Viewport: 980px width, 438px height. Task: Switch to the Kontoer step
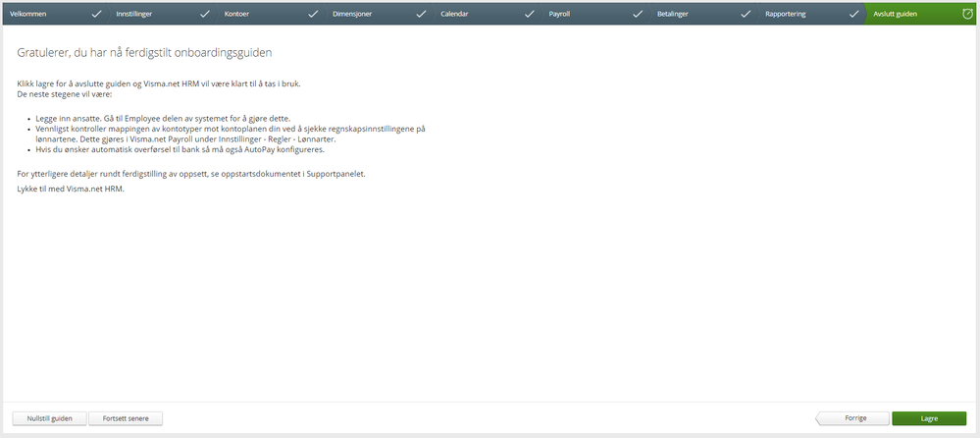(x=272, y=14)
